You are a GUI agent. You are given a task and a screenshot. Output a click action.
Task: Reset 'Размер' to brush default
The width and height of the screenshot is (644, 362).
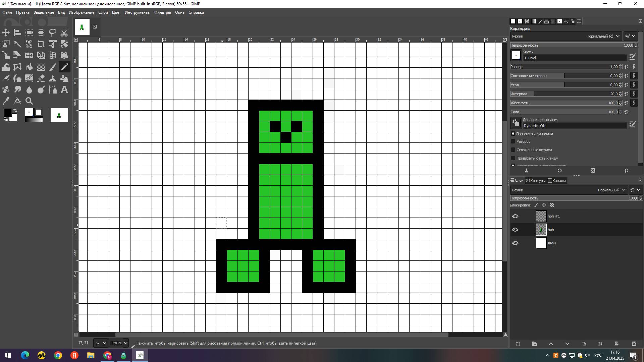pos(626,67)
